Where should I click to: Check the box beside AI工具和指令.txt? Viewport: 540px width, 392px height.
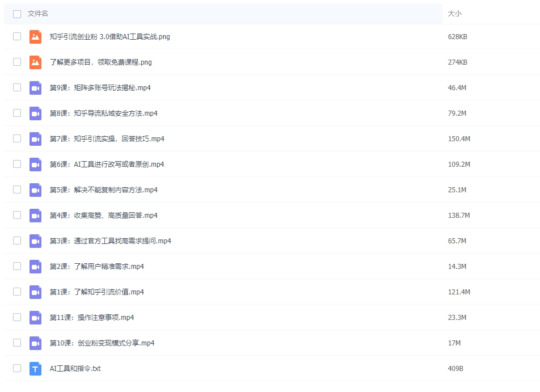tap(16, 369)
